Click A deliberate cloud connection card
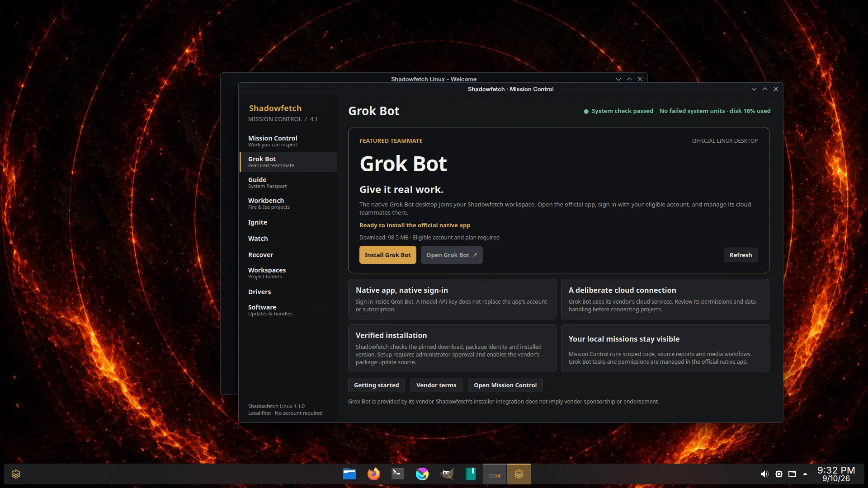This screenshot has width=868, height=488. click(665, 299)
